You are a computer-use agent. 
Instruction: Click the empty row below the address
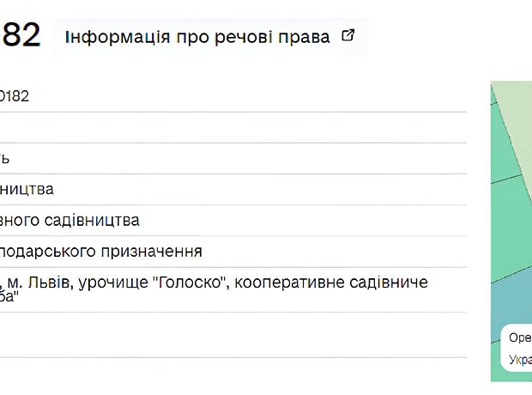232,335
